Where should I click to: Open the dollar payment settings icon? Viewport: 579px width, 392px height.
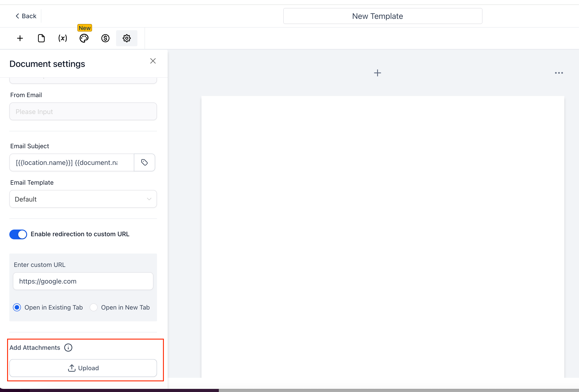105,38
